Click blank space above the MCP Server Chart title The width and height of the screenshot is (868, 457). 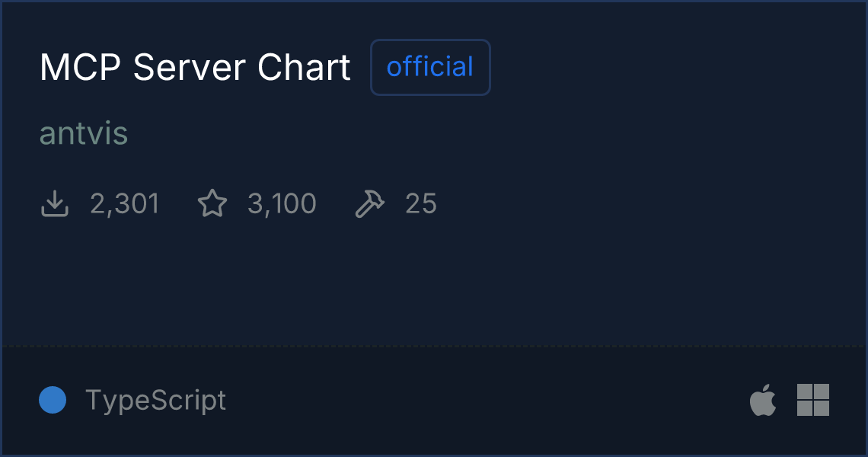pyautogui.click(x=195, y=21)
